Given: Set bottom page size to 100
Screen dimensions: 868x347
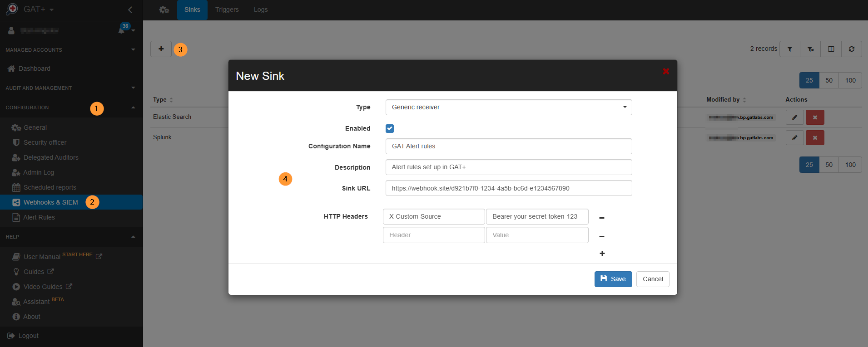Looking at the screenshot, I should tap(850, 165).
